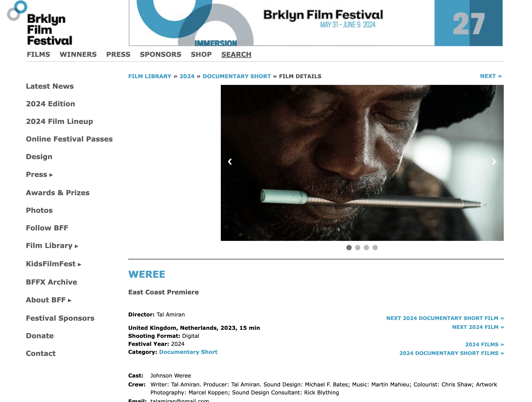
Task: Click the NEXT » link at top right
Action: [x=491, y=76]
